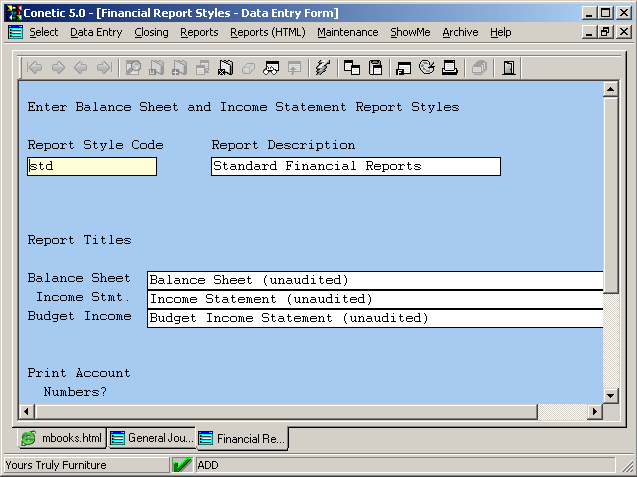The height and width of the screenshot is (477, 637).
Task: Click the circular arrow refresh icon
Action: [x=427, y=68]
